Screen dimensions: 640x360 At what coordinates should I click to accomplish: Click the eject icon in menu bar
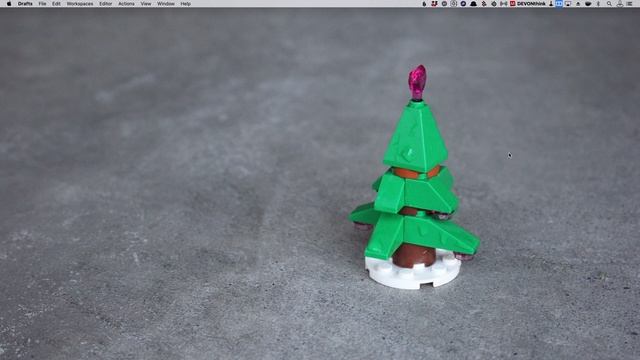point(578,4)
